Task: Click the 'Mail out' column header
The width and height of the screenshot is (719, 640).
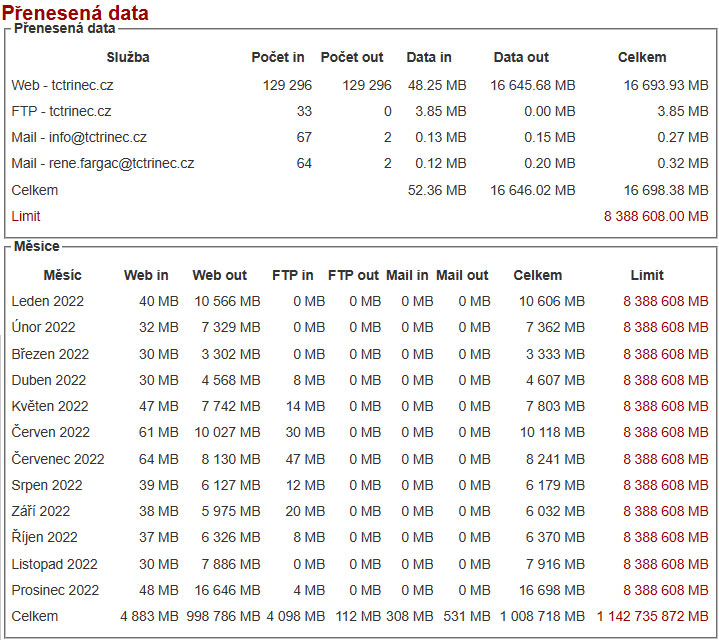Action: [462, 275]
